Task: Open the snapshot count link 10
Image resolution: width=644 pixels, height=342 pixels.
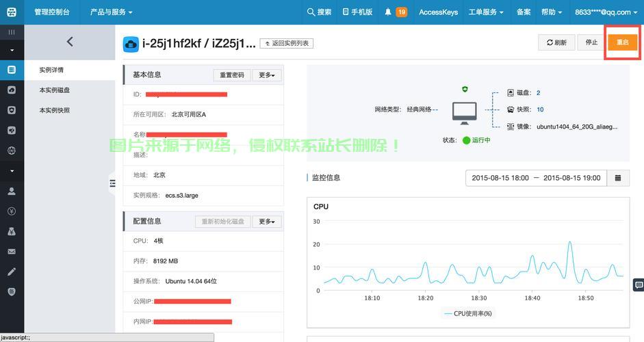Action: pyautogui.click(x=540, y=109)
